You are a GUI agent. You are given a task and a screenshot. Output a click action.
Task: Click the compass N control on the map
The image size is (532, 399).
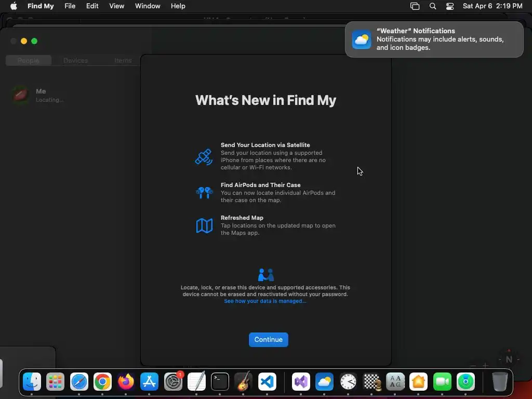click(x=509, y=360)
